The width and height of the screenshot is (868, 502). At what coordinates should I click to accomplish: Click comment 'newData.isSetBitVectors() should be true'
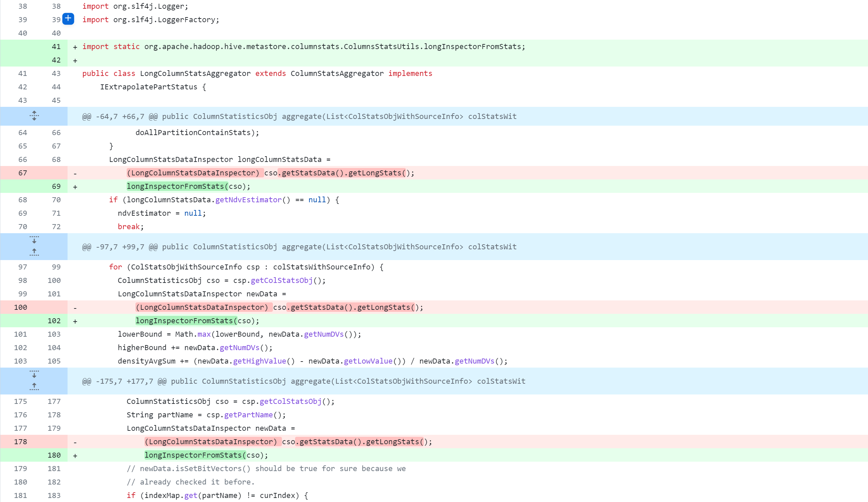(x=266, y=468)
